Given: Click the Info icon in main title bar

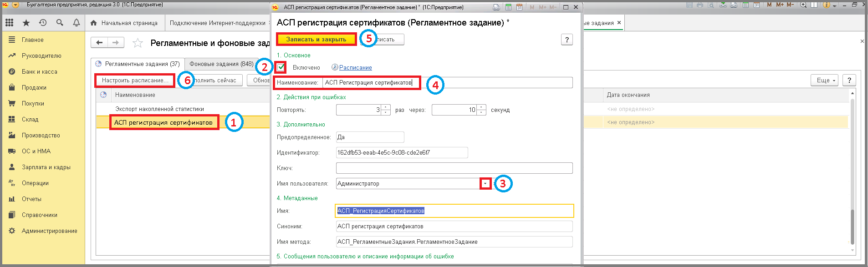Looking at the screenshot, I should pos(826,5).
